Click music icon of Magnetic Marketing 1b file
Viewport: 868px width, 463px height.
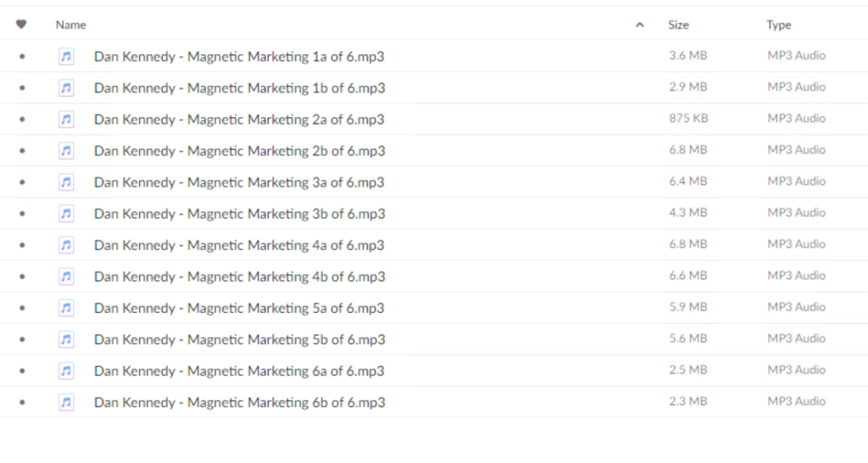66,87
